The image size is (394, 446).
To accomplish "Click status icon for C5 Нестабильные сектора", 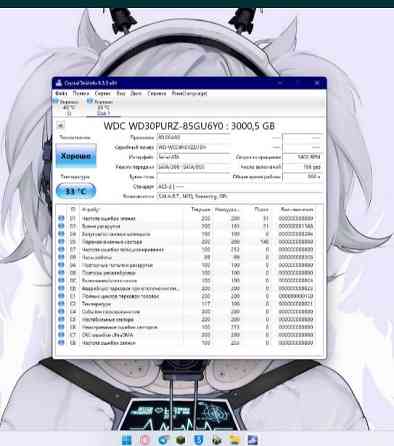I will (x=61, y=319).
